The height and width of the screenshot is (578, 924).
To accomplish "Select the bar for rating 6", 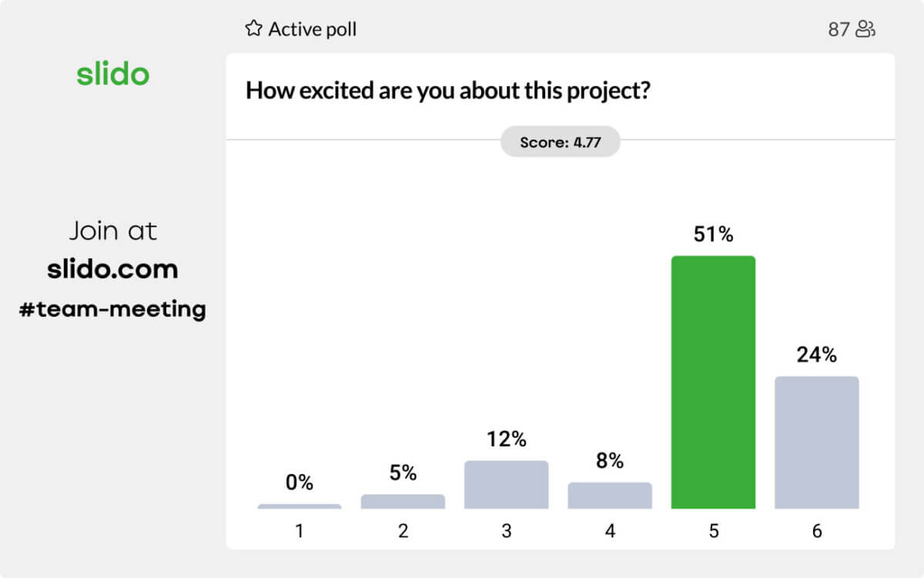I will coord(816,442).
